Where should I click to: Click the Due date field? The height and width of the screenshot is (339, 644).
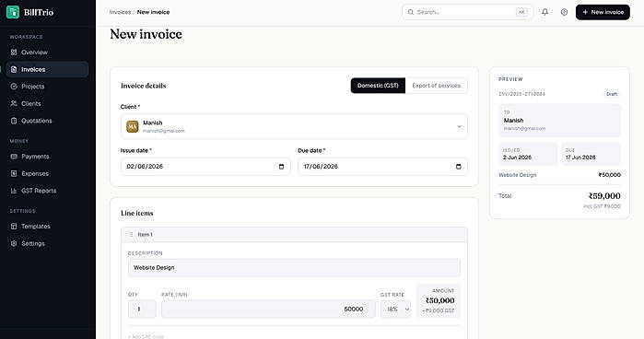coord(382,167)
